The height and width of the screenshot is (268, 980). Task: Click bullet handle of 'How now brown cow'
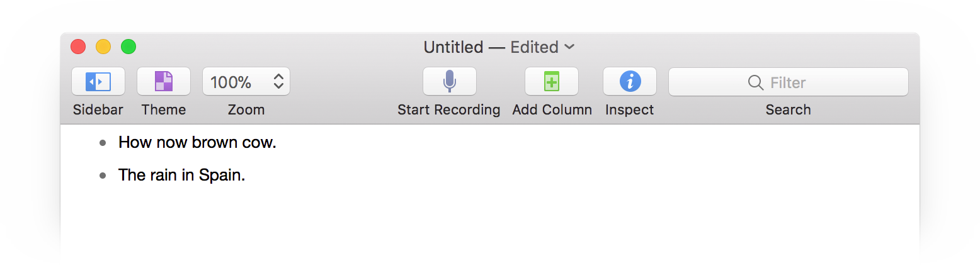pos(103,143)
